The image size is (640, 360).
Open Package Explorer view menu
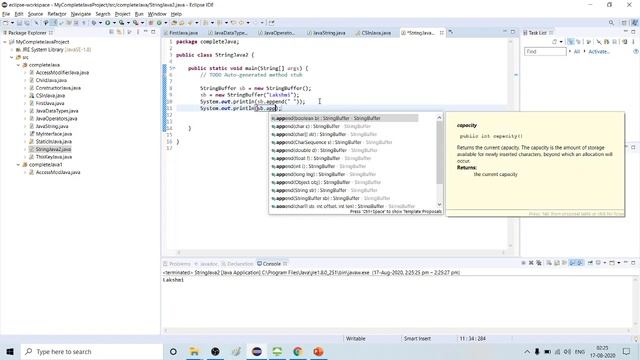[x=138, y=32]
